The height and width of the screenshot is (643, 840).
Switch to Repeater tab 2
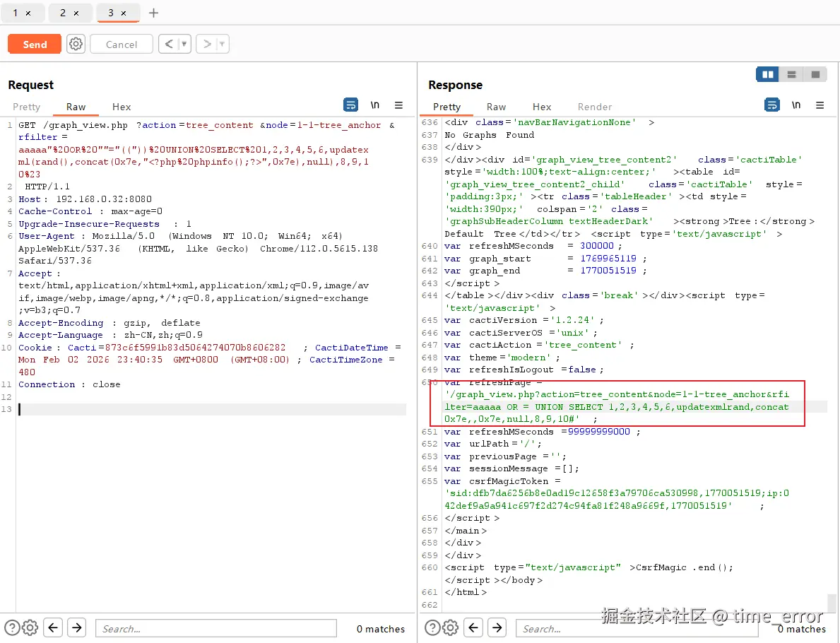point(63,13)
